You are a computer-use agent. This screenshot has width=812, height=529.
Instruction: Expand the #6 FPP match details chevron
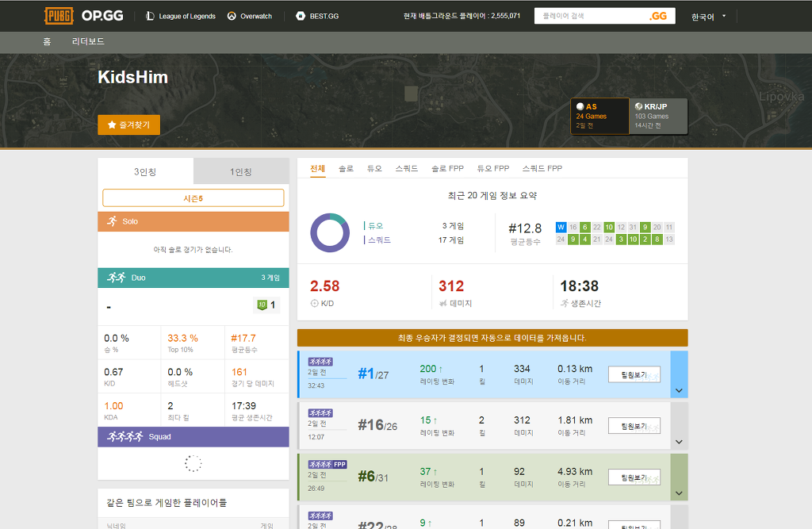(x=678, y=493)
